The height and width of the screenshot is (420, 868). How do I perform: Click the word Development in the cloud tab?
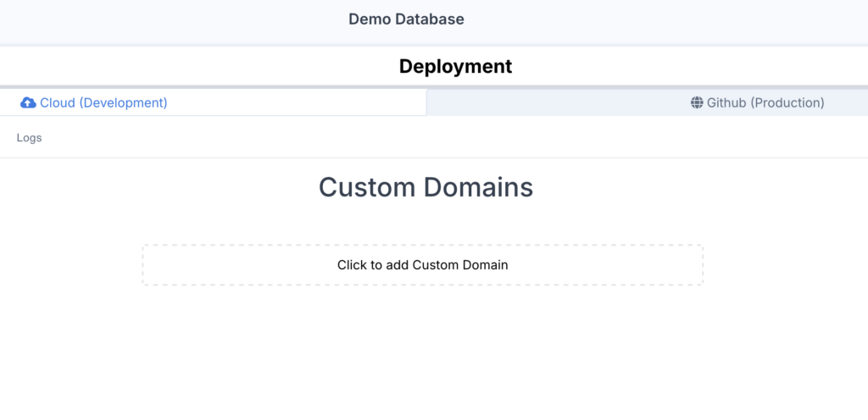[124, 102]
